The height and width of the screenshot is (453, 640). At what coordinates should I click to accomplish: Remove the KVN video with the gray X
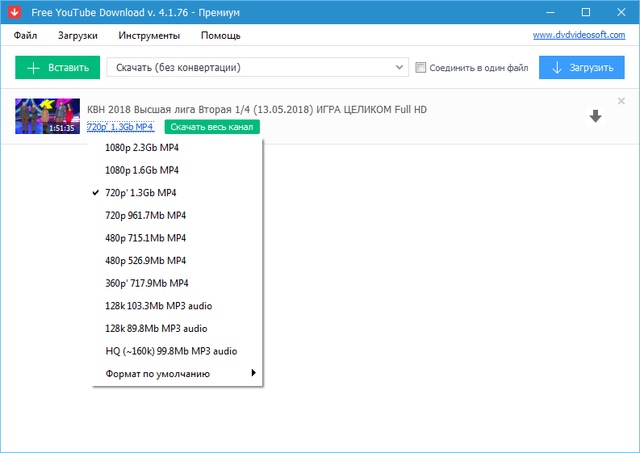pos(621,101)
